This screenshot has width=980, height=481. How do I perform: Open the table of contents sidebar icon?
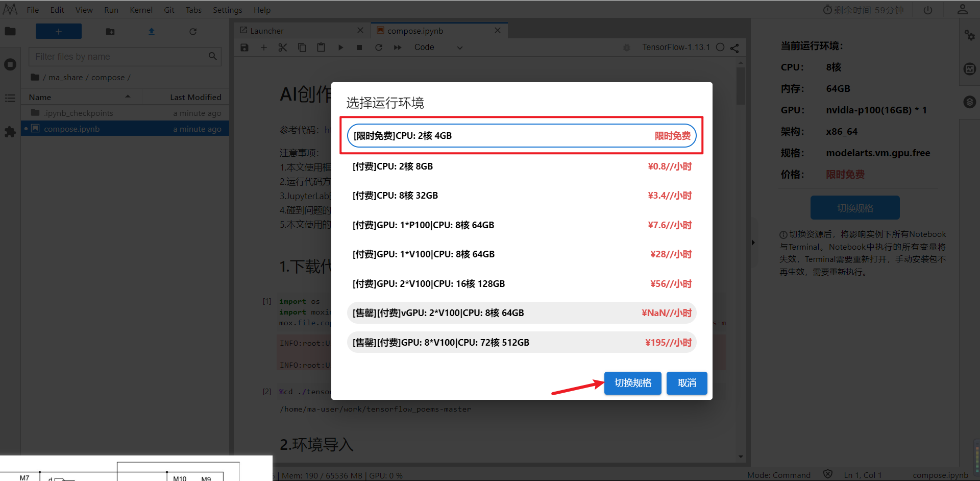(10, 98)
